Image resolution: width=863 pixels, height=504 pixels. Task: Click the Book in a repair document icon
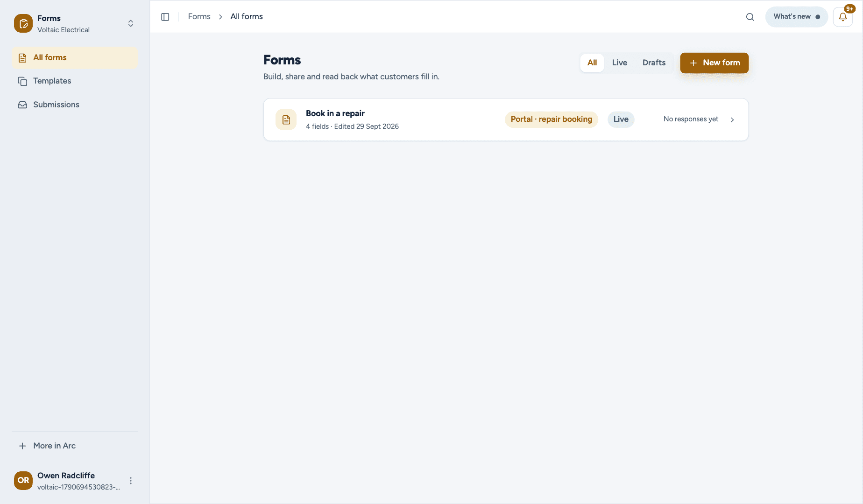tap(286, 119)
